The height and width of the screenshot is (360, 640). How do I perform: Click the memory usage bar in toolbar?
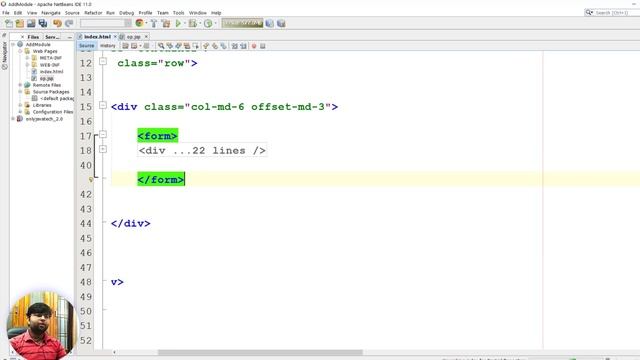click(x=242, y=23)
